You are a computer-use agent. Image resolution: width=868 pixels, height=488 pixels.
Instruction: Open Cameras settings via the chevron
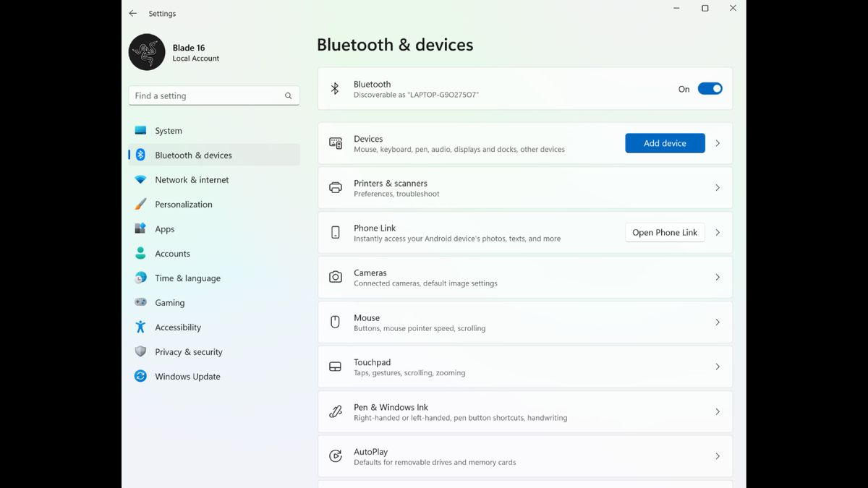pos(717,277)
